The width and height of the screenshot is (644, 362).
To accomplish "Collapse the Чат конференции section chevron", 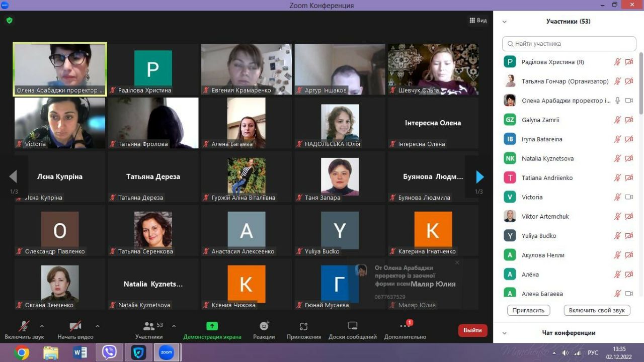I will pos(505,333).
